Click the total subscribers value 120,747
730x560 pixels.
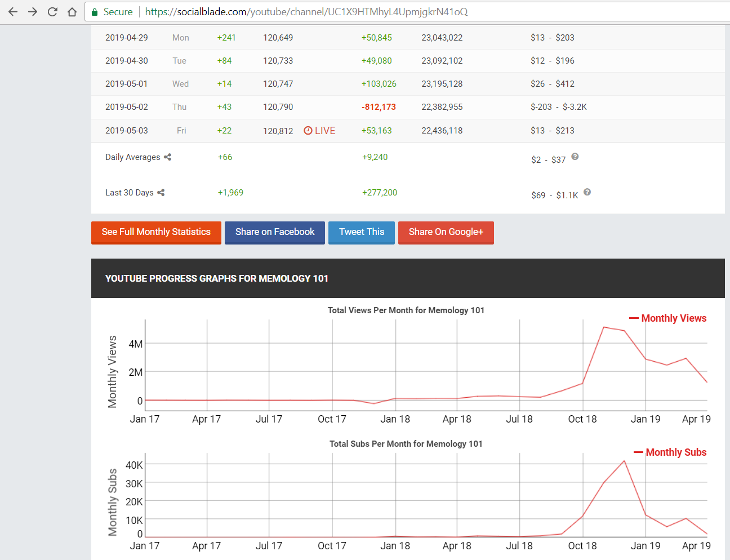pyautogui.click(x=278, y=84)
